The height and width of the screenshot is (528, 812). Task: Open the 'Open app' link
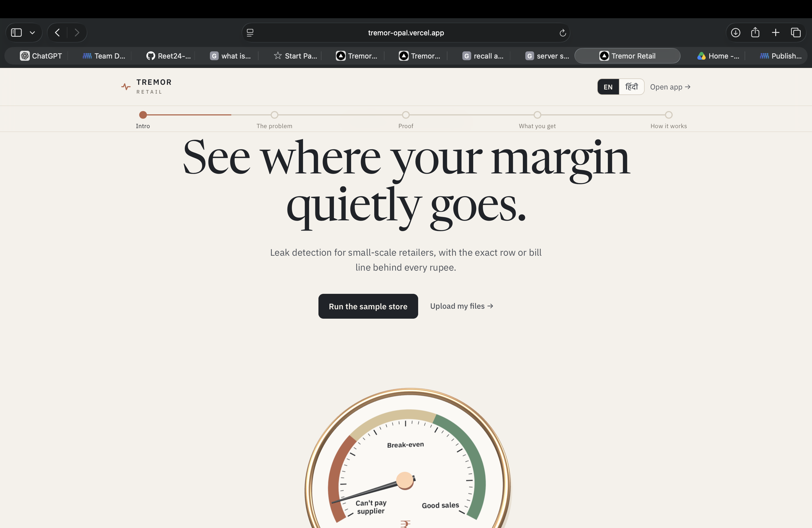coord(670,87)
